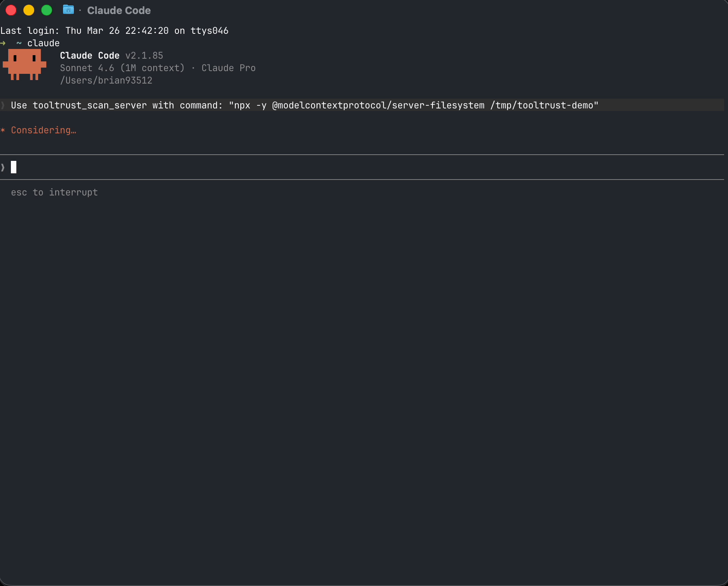Toggle the green zoom traffic light
This screenshot has width=728, height=586.
tap(47, 10)
